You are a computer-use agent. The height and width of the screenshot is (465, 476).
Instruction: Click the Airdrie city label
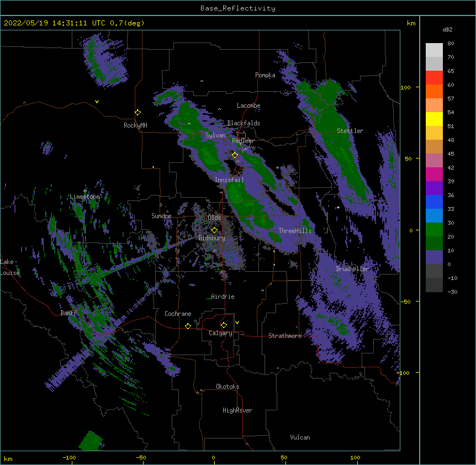coord(223,297)
